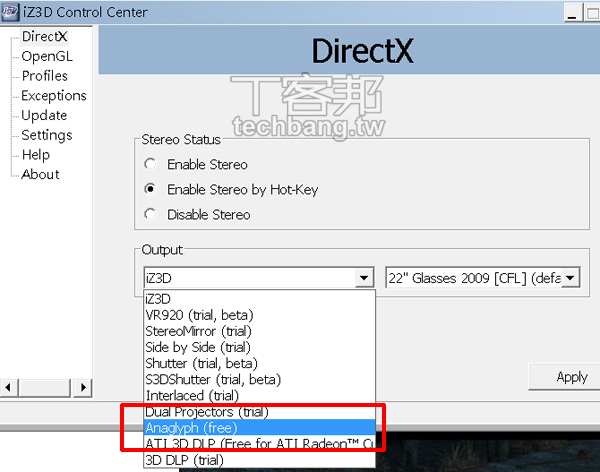Click the sidebar scrollbar left arrow
Screen dimensions: 600x472
tap(8, 387)
